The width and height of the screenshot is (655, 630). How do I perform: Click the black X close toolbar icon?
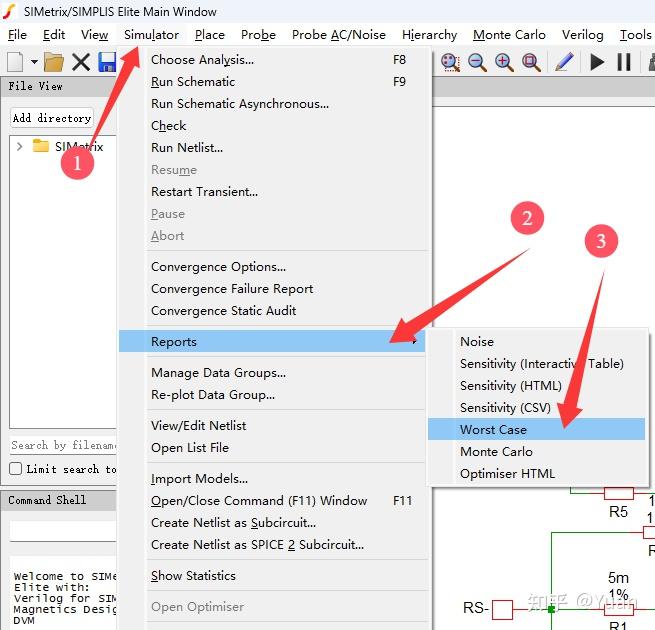pyautogui.click(x=81, y=62)
